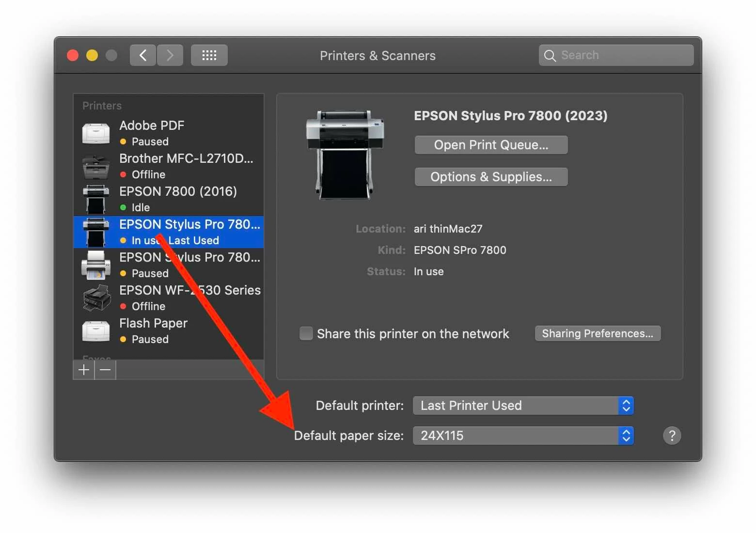Select EPSON 7800 (2016) list entry
This screenshot has width=756, height=533.
point(169,199)
